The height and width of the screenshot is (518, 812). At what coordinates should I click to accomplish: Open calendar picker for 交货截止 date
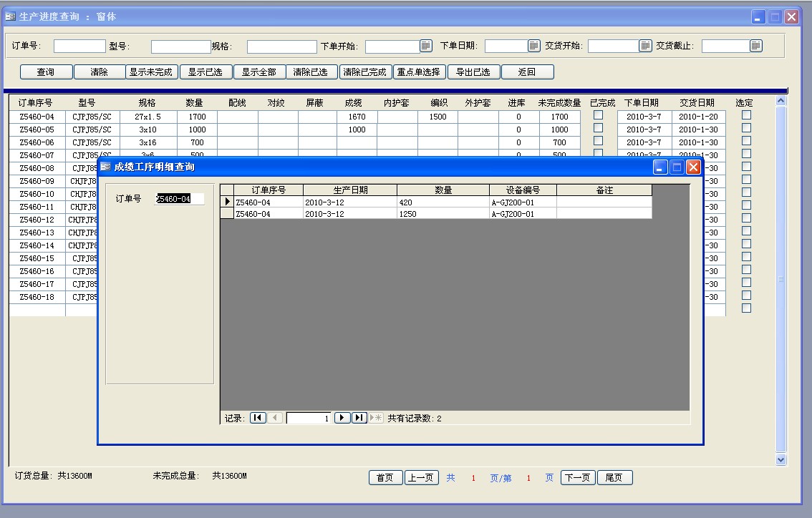[x=755, y=46]
